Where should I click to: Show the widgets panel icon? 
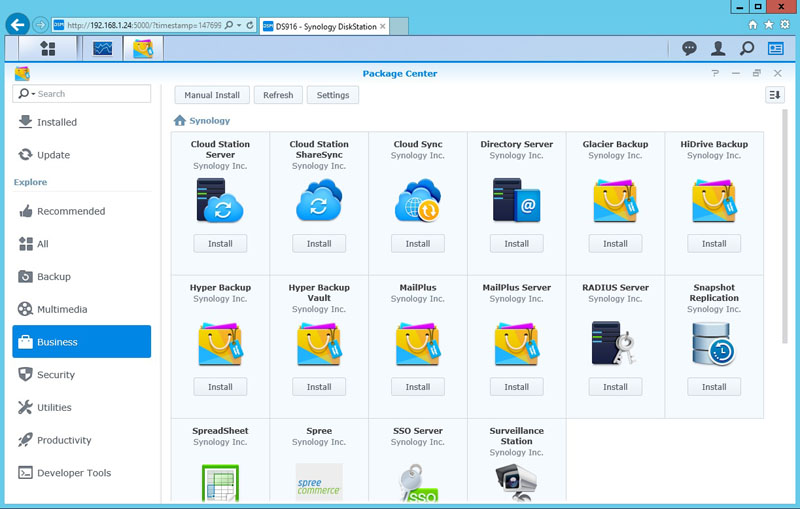tap(776, 48)
